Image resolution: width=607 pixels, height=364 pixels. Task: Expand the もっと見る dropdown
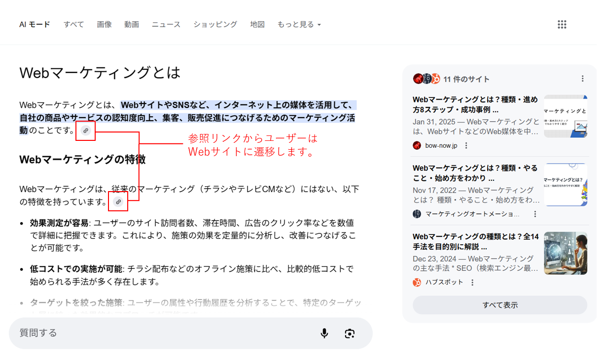click(299, 24)
